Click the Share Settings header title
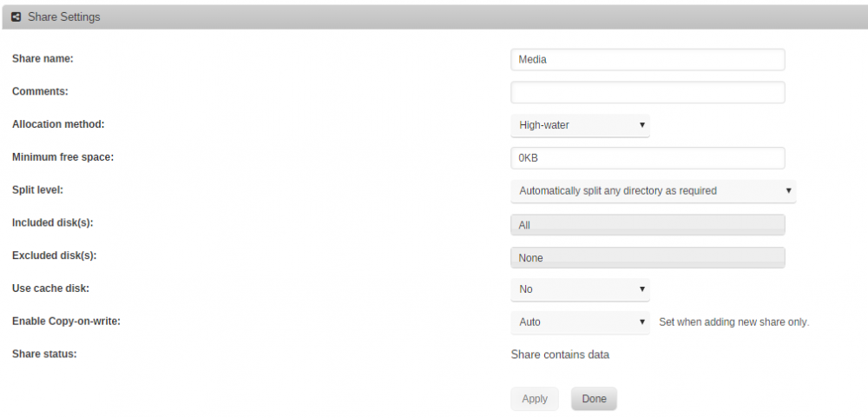This screenshot has width=868, height=418. [x=64, y=17]
